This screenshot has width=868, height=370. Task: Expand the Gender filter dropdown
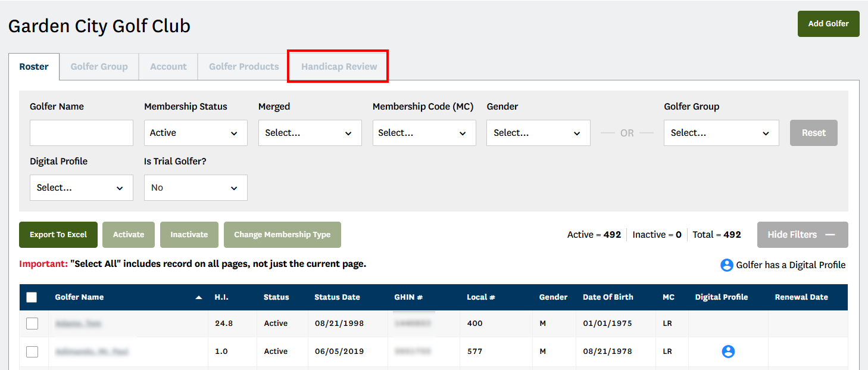(538, 133)
